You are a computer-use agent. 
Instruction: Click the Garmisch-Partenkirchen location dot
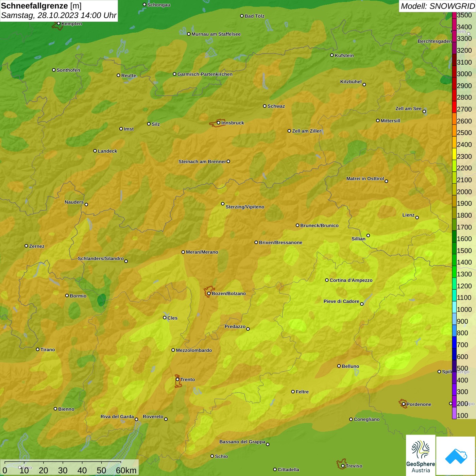coord(174,74)
